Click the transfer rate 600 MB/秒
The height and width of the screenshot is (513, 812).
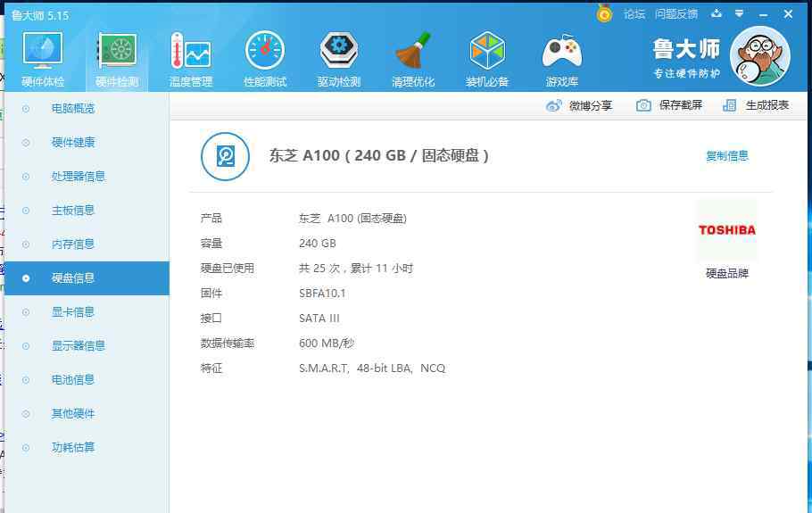pyautogui.click(x=327, y=343)
